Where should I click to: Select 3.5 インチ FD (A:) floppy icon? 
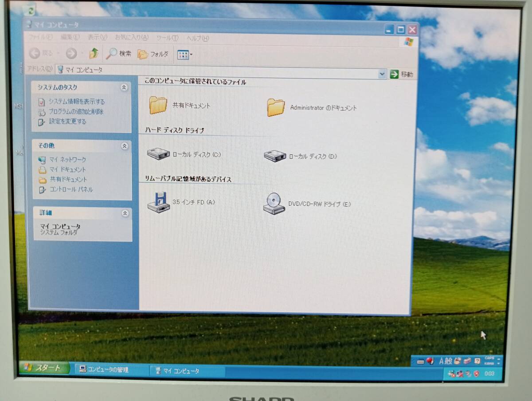point(158,203)
